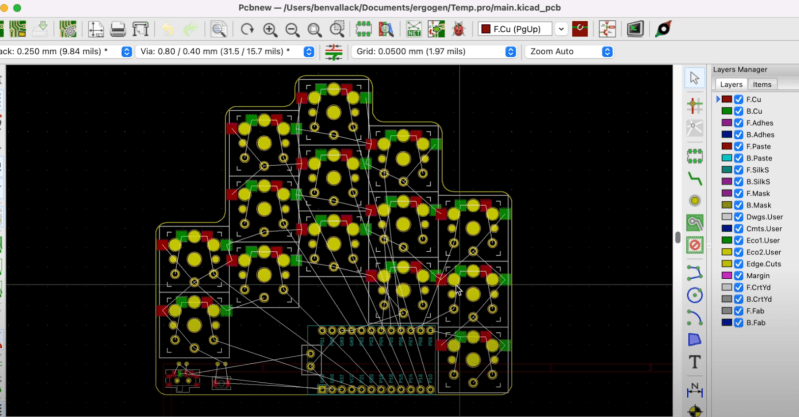Switch to the Layers tab
Image resolution: width=799 pixels, height=417 pixels.
(x=732, y=85)
